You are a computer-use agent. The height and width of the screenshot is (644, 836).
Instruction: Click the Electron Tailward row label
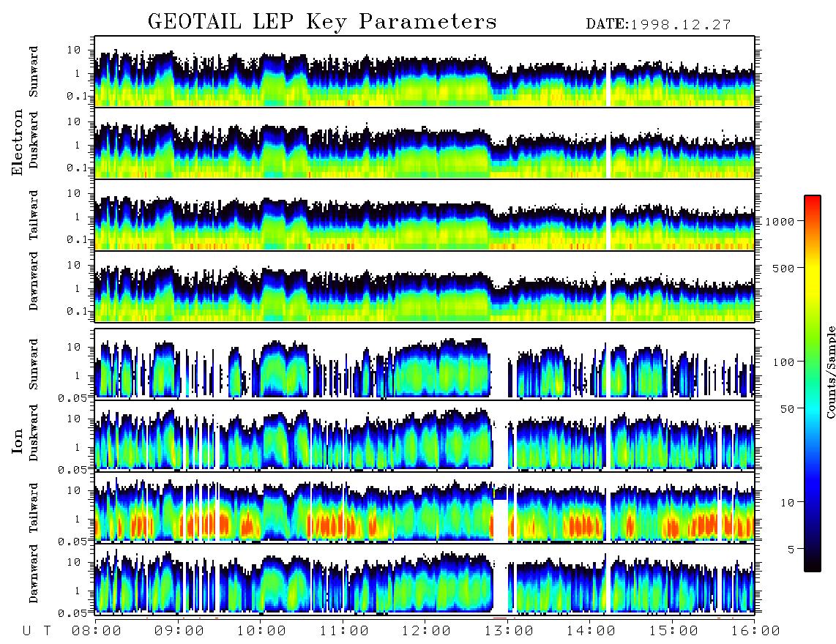pos(33,215)
